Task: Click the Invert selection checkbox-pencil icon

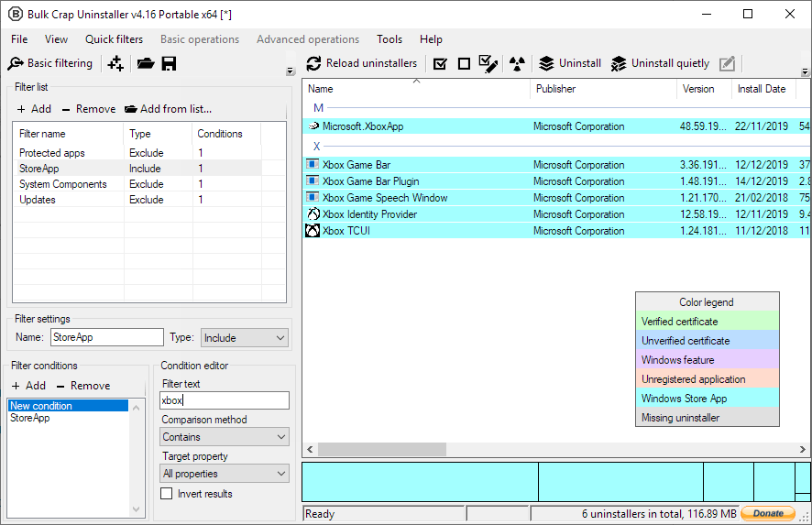Action: click(x=488, y=64)
